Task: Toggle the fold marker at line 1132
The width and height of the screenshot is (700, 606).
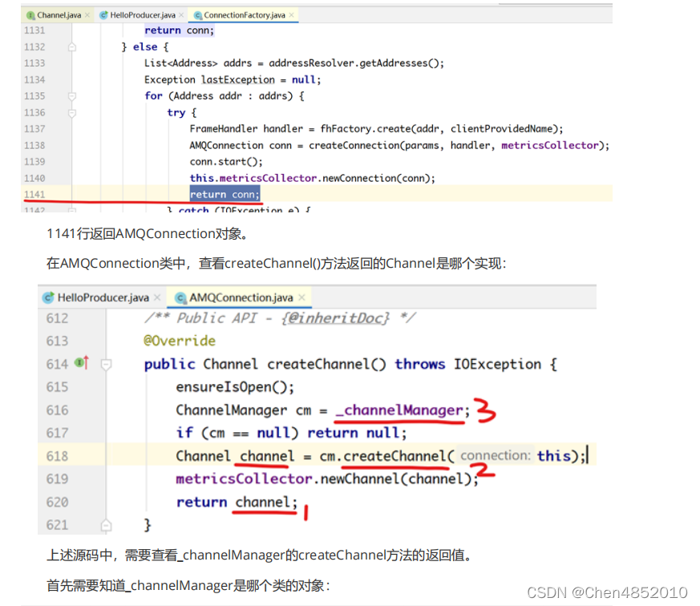Action: 72,46
